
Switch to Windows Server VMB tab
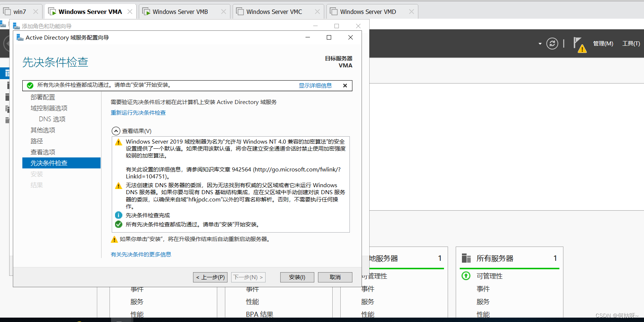point(180,12)
